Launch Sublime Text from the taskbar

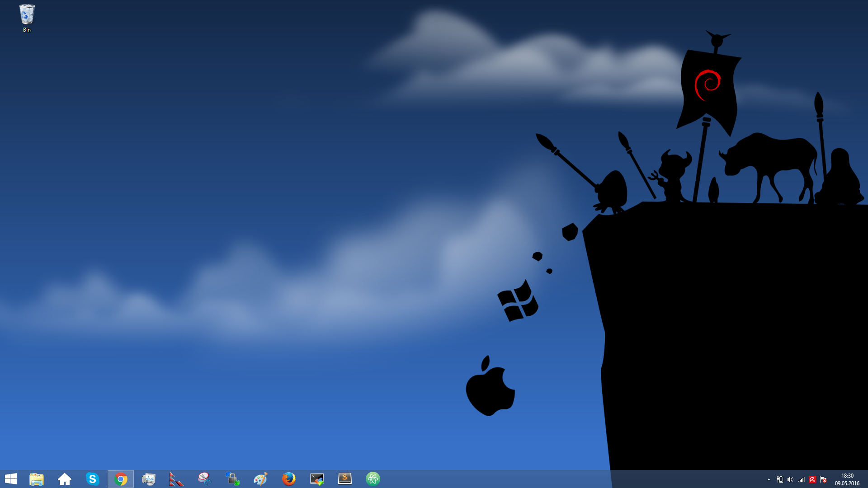coord(345,479)
